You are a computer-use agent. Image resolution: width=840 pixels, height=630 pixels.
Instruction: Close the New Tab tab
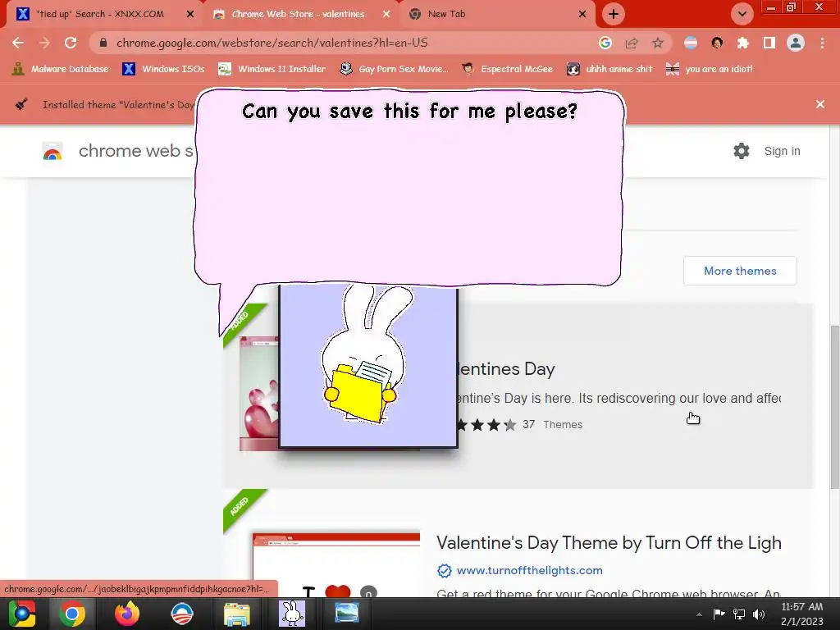coord(582,15)
